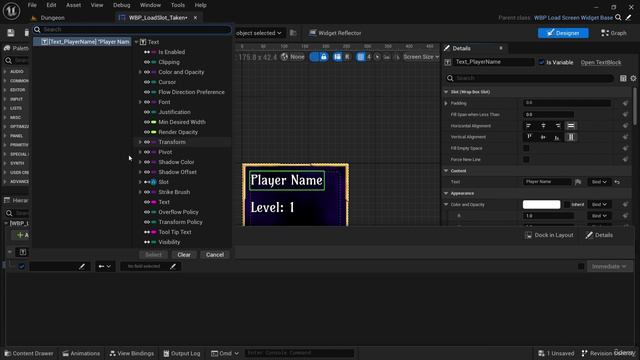Toggle the checkbox at bottom-left binding row

click(x=22, y=267)
